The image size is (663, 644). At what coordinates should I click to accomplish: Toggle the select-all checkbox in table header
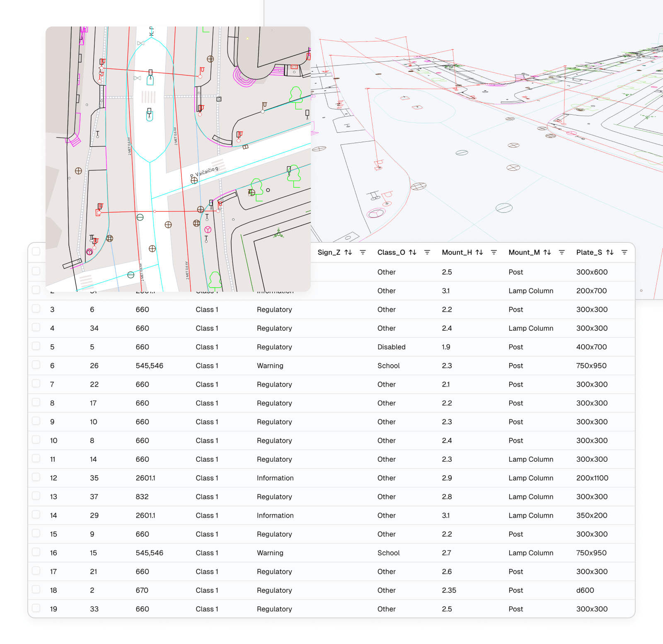coord(36,252)
